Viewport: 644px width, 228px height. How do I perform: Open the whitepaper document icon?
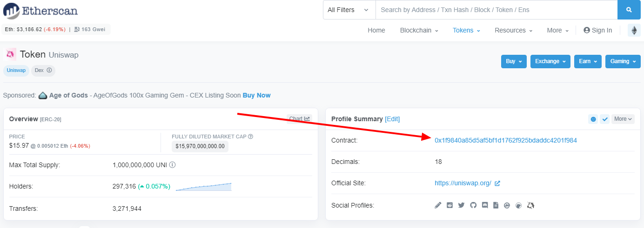496,205
